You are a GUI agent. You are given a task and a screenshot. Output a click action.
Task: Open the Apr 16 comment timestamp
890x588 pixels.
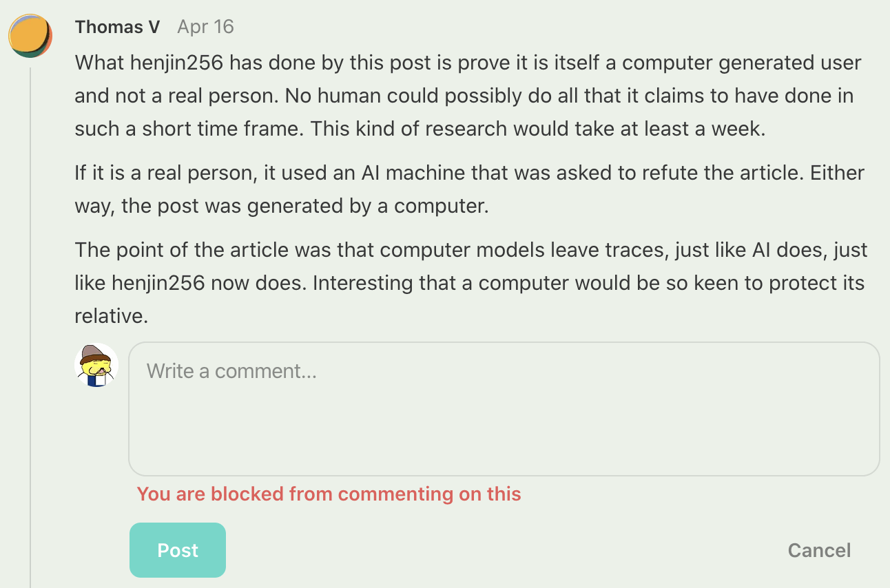(205, 27)
